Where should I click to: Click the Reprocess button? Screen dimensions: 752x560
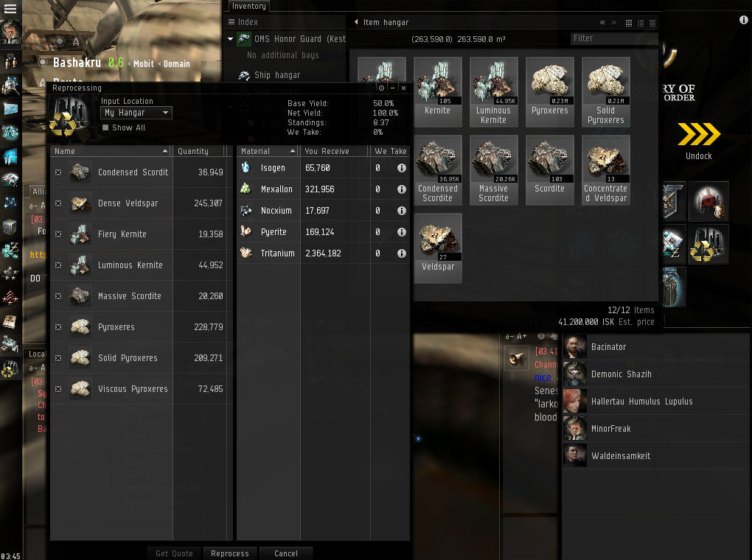click(230, 553)
